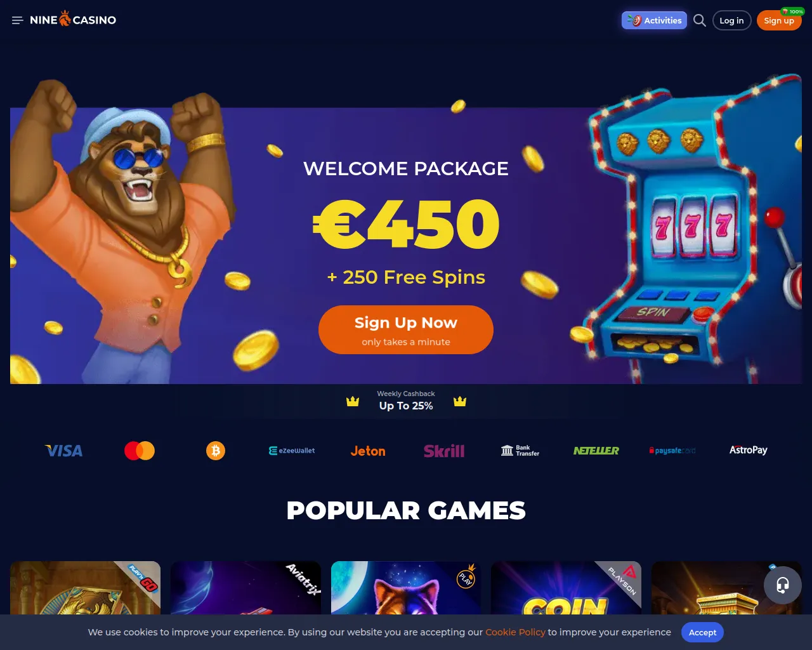Click the Sign Up Now banner button

point(406,330)
